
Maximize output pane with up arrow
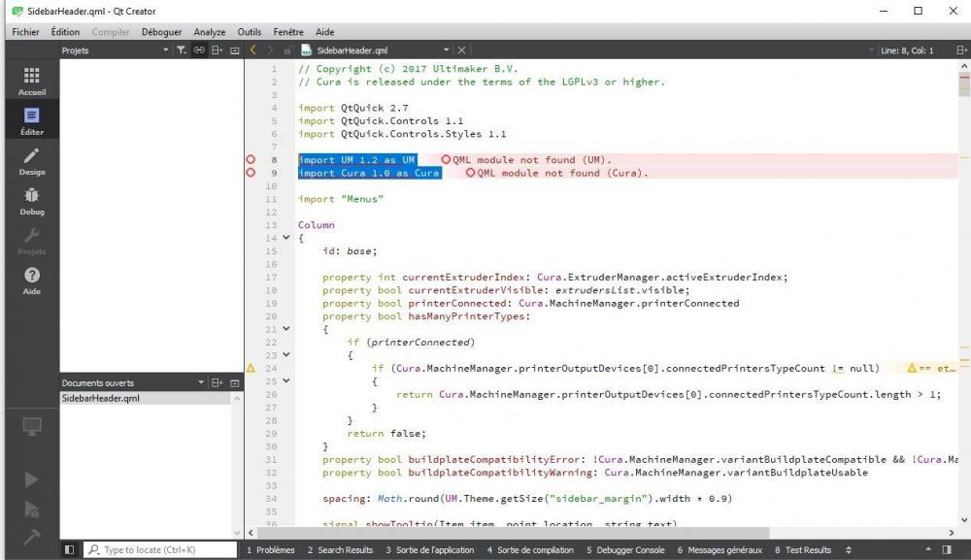point(928,549)
